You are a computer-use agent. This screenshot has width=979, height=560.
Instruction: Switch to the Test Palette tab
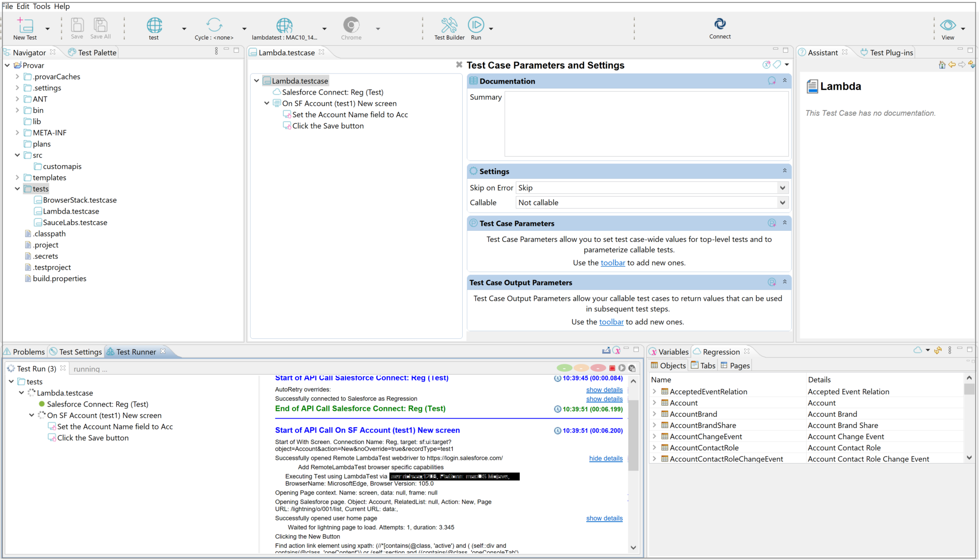click(96, 52)
